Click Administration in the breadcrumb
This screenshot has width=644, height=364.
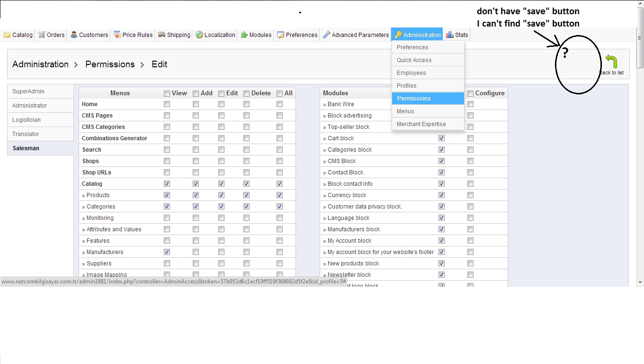[x=40, y=64]
